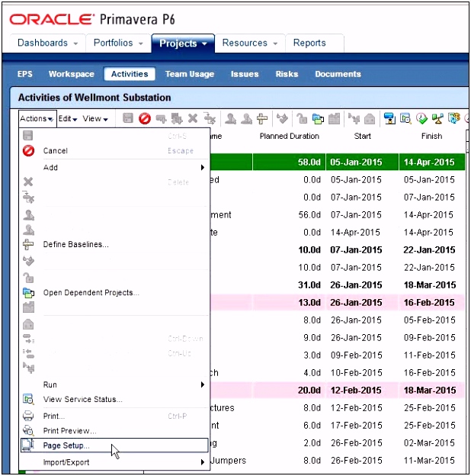
Task: Click the Print Preview magnifier icon
Action: pyautogui.click(x=28, y=430)
